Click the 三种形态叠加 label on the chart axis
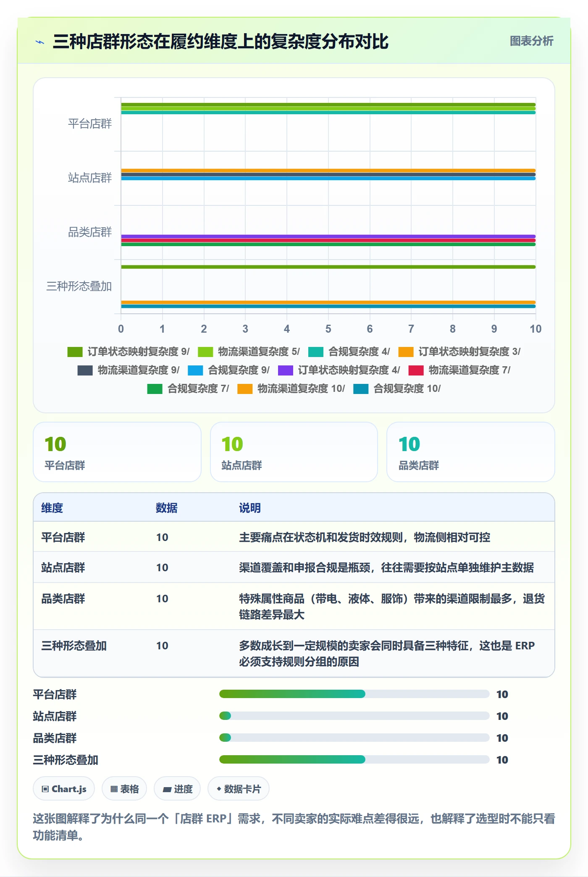This screenshot has height=877, width=588. 79,286
